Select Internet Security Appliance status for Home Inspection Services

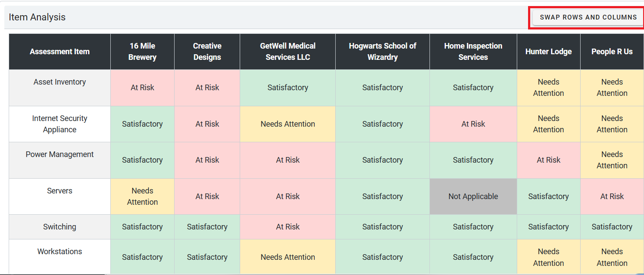[x=473, y=124]
